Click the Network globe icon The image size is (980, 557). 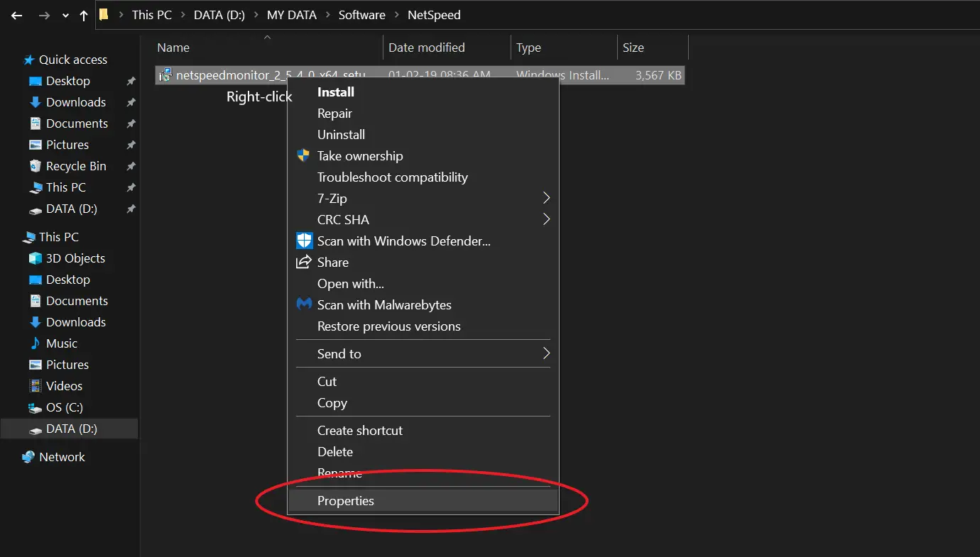pyautogui.click(x=28, y=457)
